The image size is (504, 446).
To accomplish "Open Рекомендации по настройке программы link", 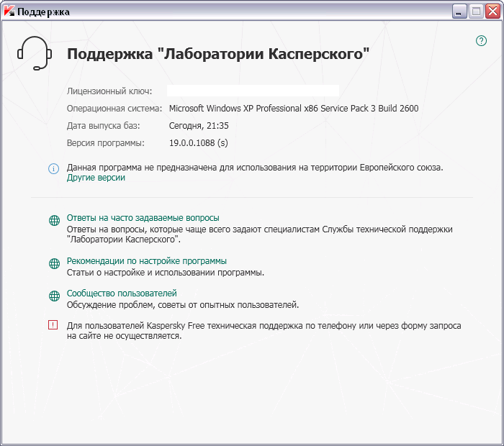I will click(x=147, y=260).
